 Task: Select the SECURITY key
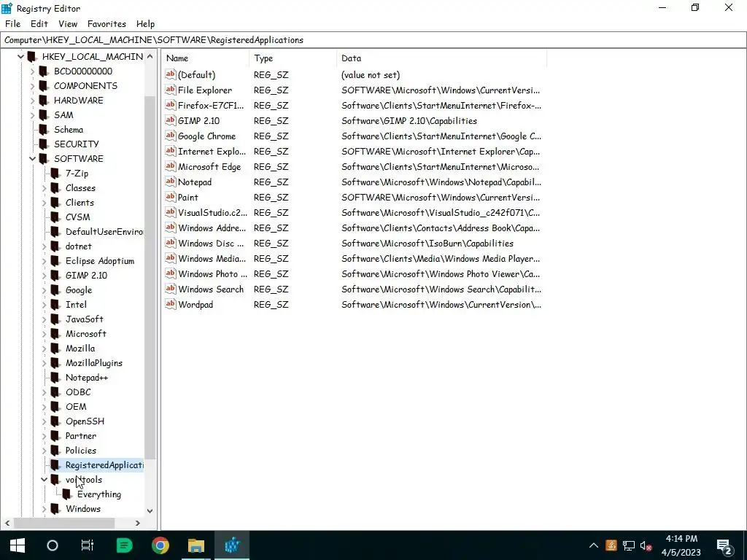click(x=76, y=144)
